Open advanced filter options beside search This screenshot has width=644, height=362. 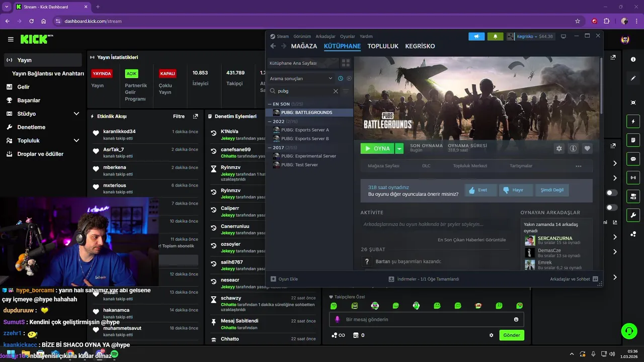tap(346, 91)
